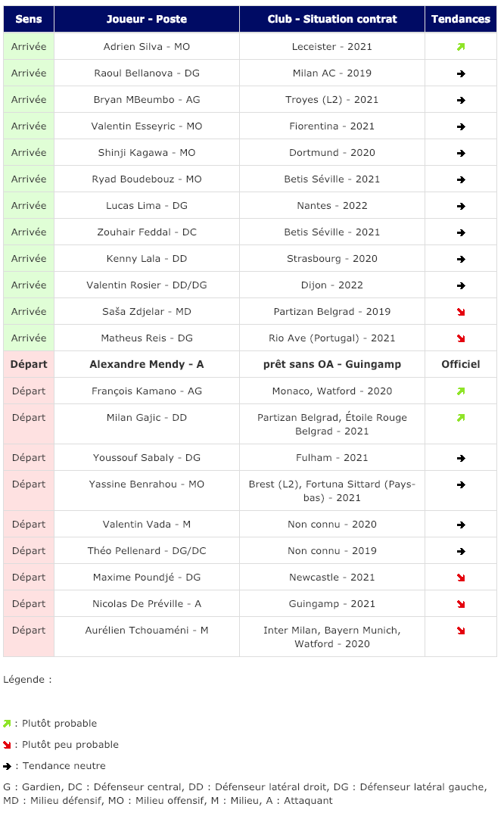This screenshot has width=504, height=816.
Task: Click the 'Départ' cell for Nicolas De Préville
Action: click(29, 603)
